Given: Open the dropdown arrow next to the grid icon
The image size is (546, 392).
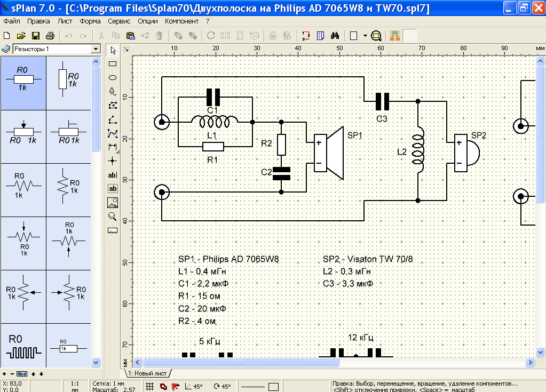Looking at the screenshot, I should point(365,36).
